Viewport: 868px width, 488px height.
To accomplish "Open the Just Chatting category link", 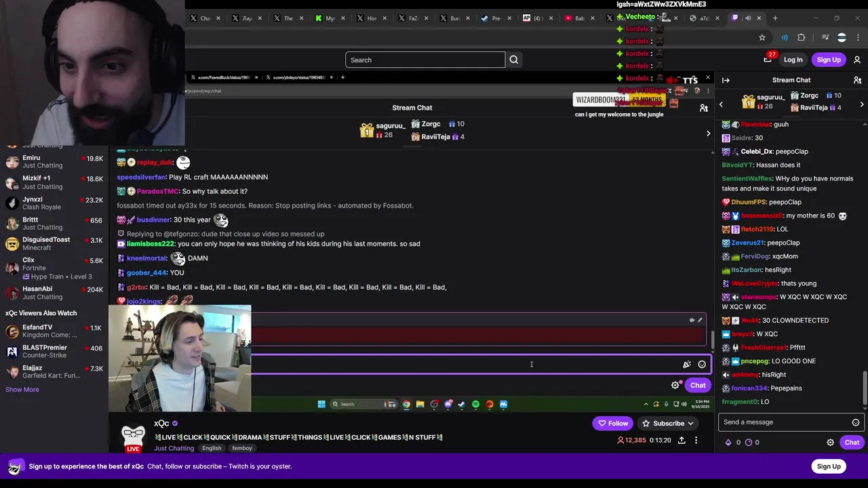I will pyautogui.click(x=174, y=448).
